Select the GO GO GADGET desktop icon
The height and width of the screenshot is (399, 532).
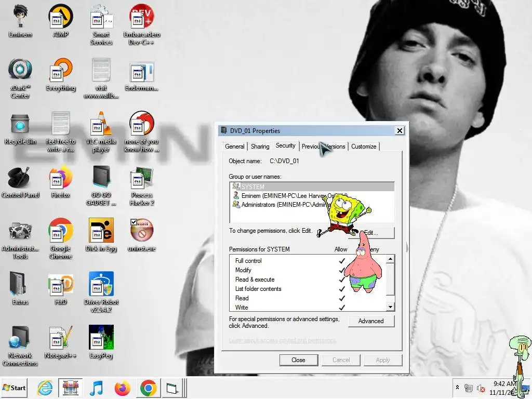click(x=101, y=185)
